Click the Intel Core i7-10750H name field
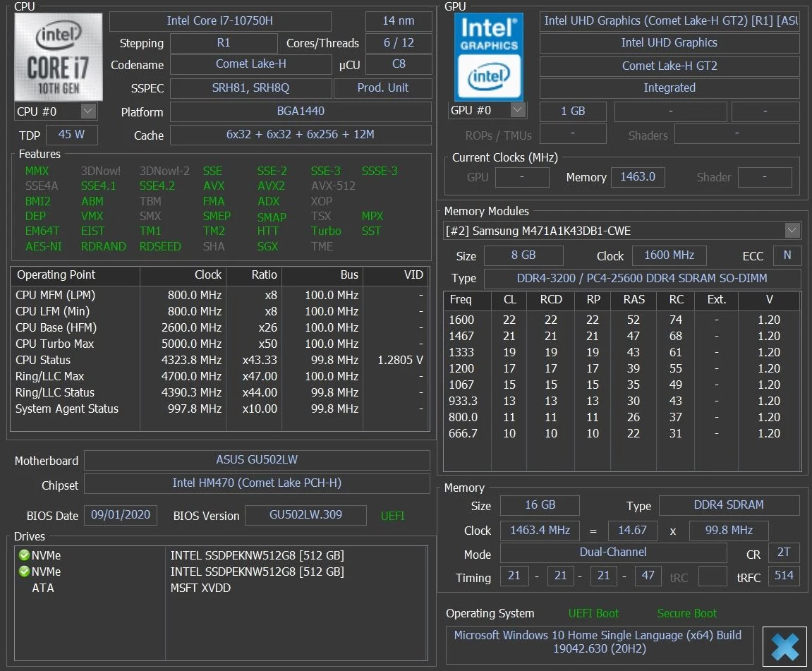Viewport: 812px width, 671px height. 220,21
